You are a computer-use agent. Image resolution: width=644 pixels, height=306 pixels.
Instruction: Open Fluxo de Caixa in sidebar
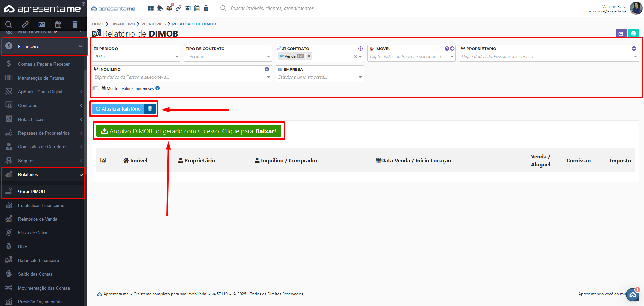click(x=33, y=233)
